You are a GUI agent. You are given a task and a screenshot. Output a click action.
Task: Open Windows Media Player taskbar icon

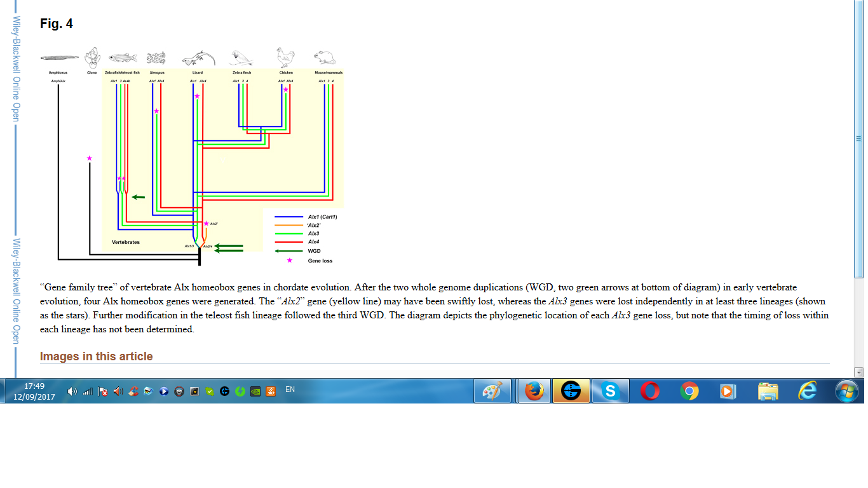tap(728, 391)
